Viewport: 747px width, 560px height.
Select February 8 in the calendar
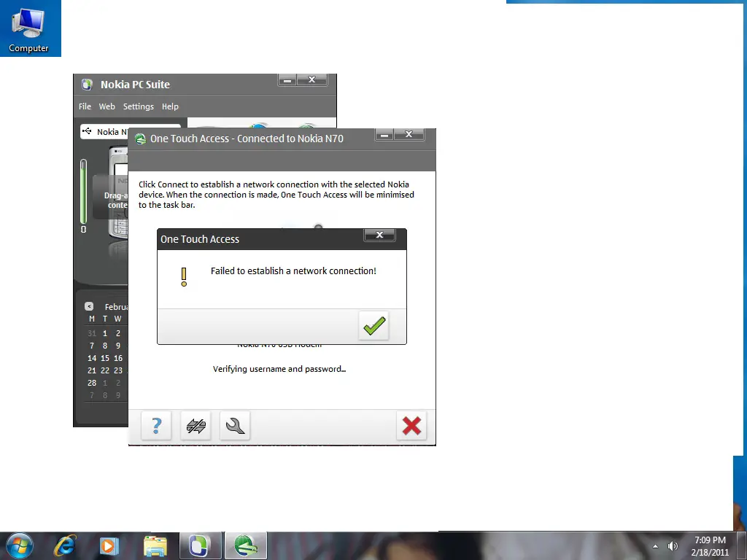point(105,346)
